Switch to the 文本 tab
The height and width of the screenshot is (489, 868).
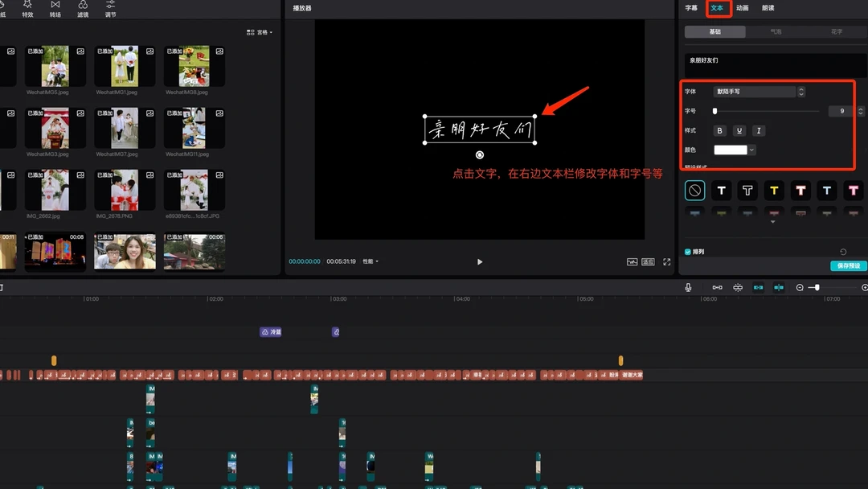pos(717,8)
